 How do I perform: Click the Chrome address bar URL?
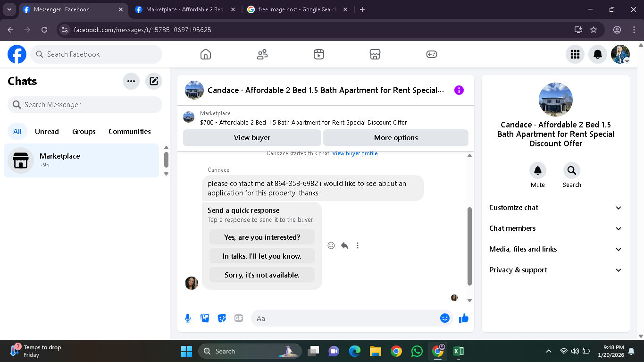142,30
